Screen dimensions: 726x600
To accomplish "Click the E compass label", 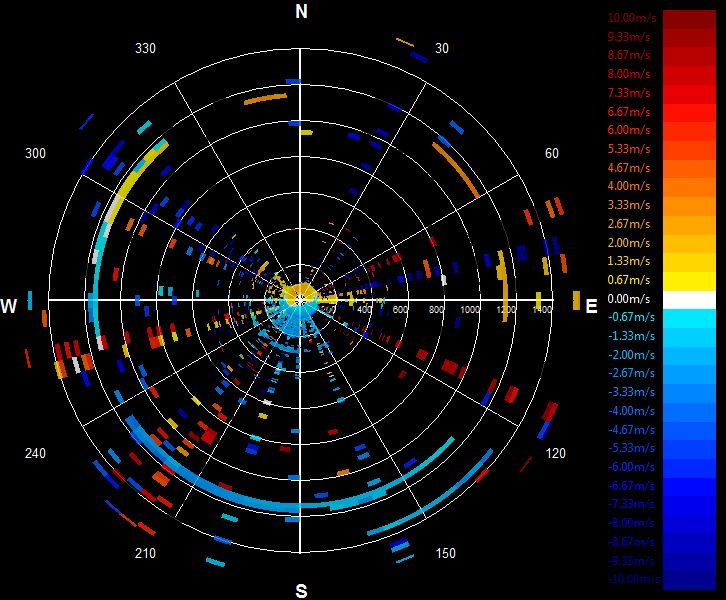I will [591, 306].
